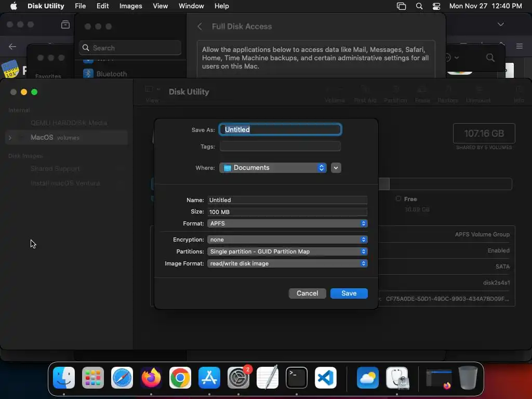Select MacOS volumes in Disk Utility sidebar
The width and height of the screenshot is (532, 399).
click(x=66, y=137)
